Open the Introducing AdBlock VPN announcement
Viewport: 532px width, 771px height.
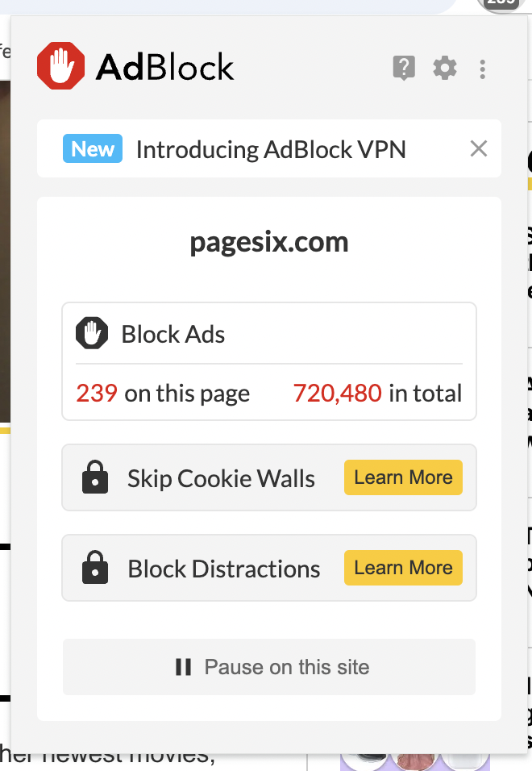(x=271, y=149)
